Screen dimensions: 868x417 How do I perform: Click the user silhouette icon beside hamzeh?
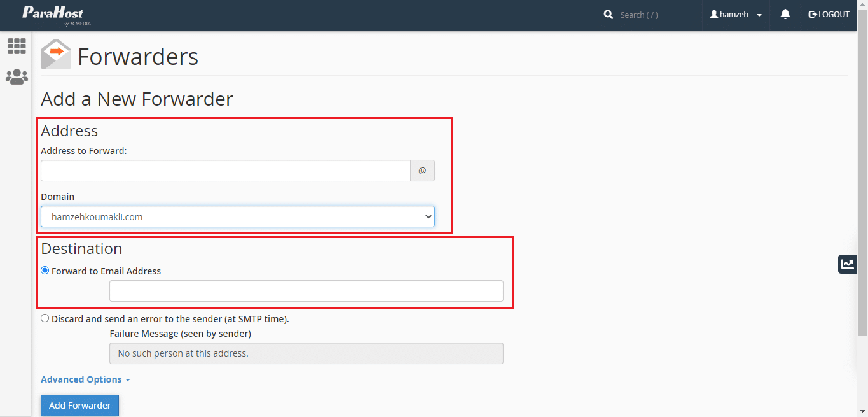714,14
